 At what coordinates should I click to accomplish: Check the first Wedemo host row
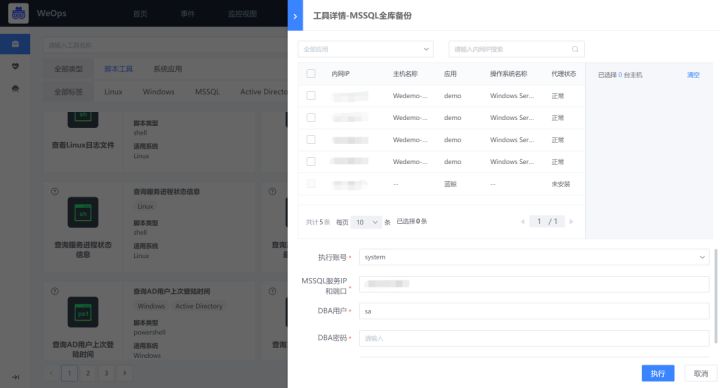click(311, 96)
